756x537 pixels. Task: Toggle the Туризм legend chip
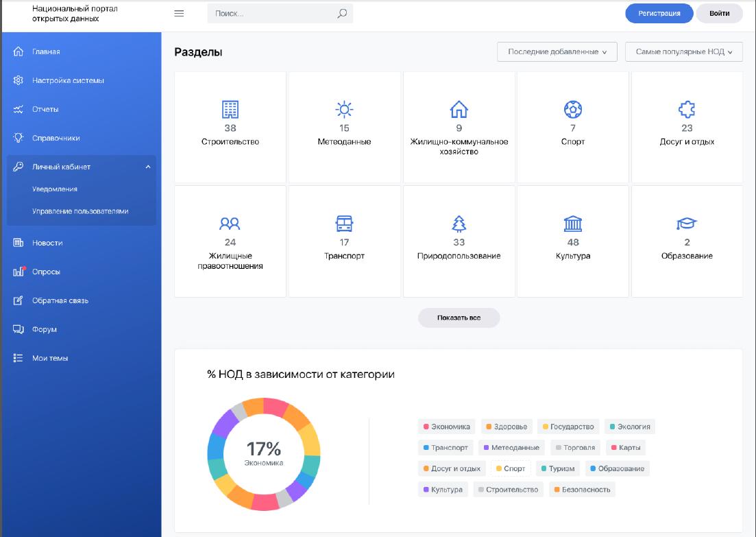(559, 468)
